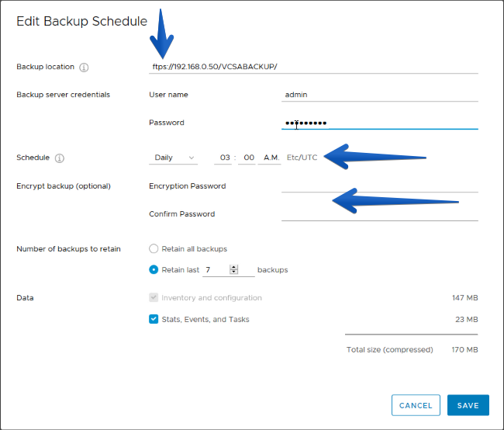504x430 pixels.
Task: Click the Number of backups to retain label
Action: tap(68, 249)
